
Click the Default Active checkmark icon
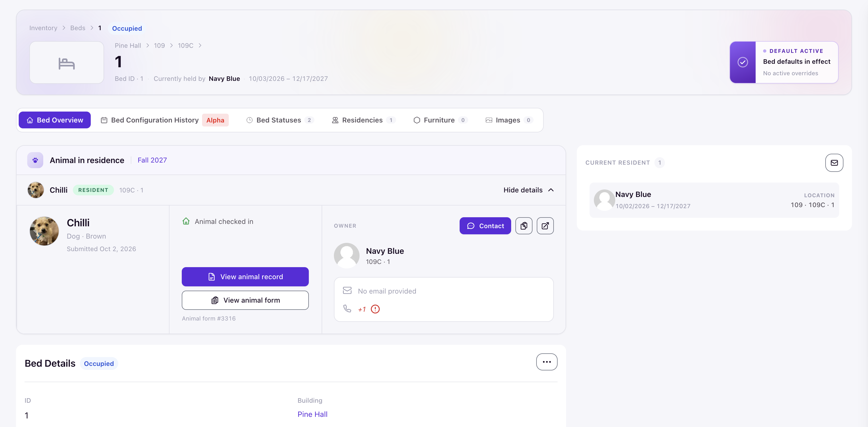click(743, 62)
